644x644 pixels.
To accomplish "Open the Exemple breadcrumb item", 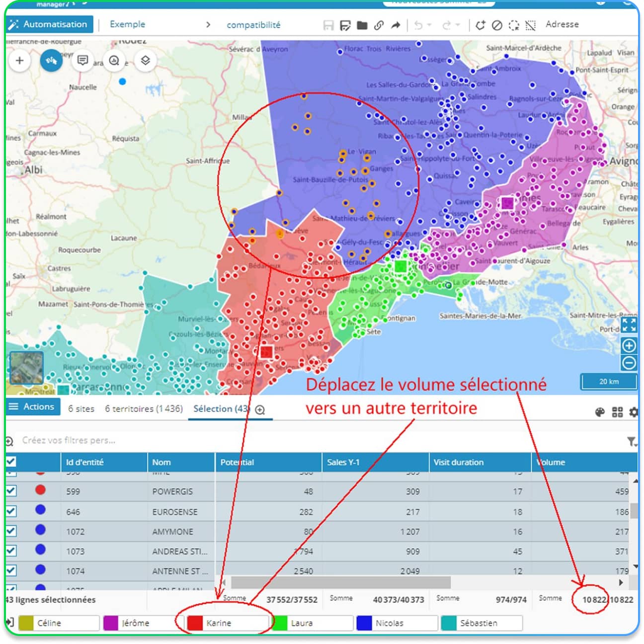I will pyautogui.click(x=127, y=24).
